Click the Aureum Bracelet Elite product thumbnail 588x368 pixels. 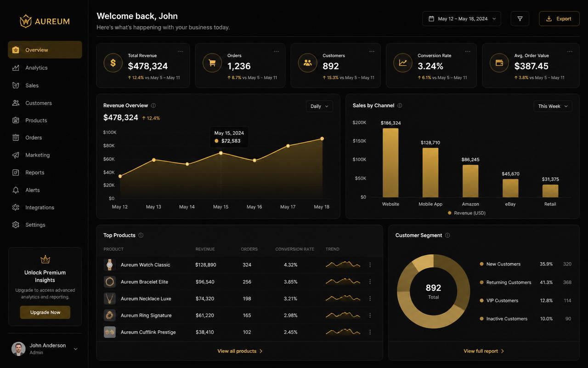(x=109, y=282)
